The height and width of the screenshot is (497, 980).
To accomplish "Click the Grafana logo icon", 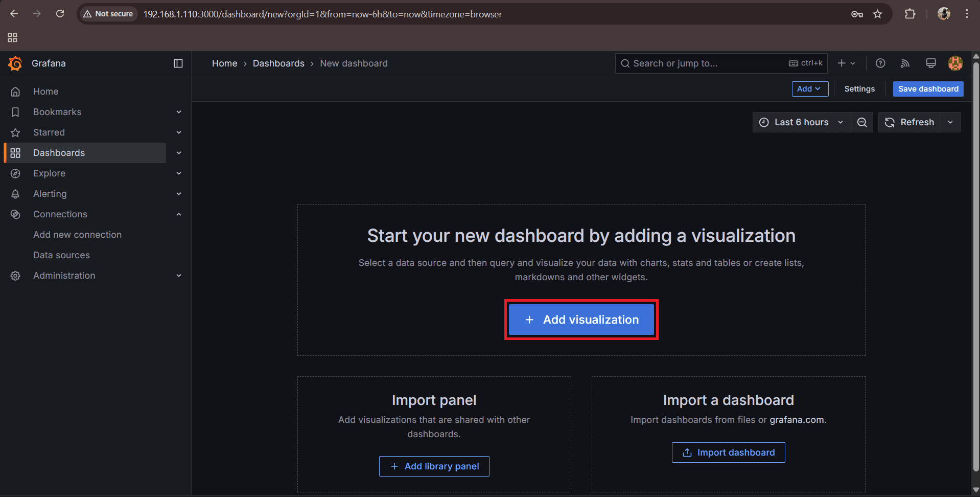I will point(15,63).
